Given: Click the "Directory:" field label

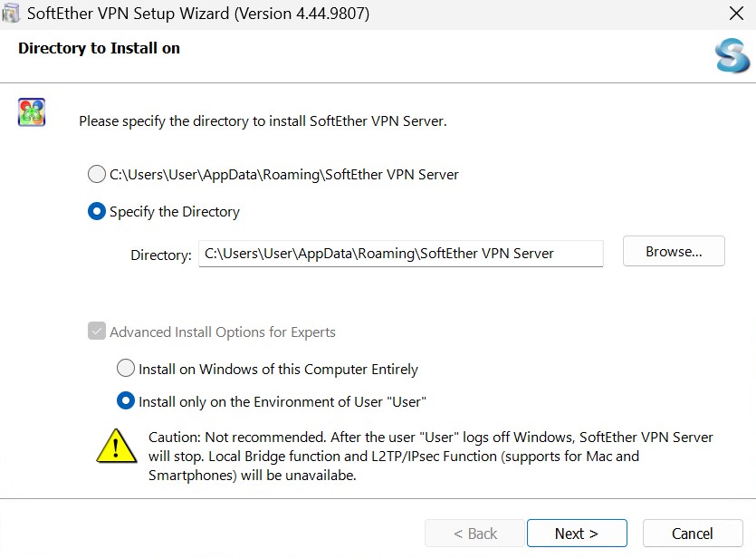Looking at the screenshot, I should click(161, 255).
